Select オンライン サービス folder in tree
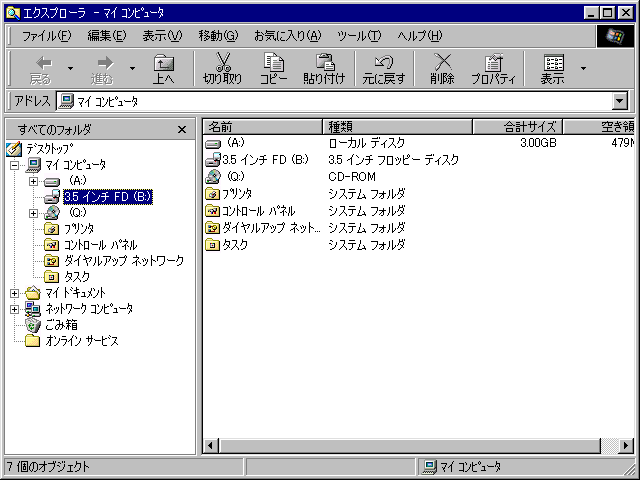Image resolution: width=640 pixels, height=480 pixels. click(82, 341)
